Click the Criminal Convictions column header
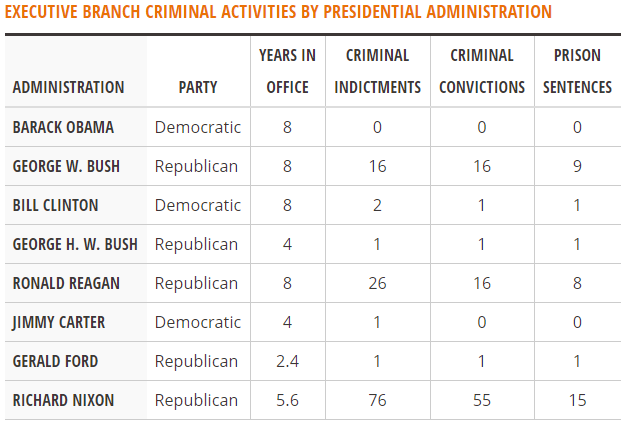 [482, 71]
